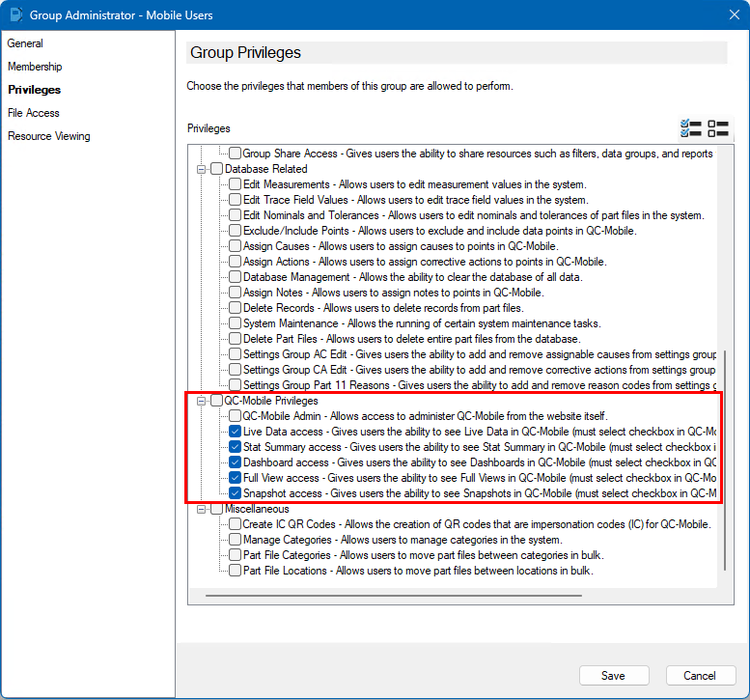Click the Uncheck All privileges icon

718,128
